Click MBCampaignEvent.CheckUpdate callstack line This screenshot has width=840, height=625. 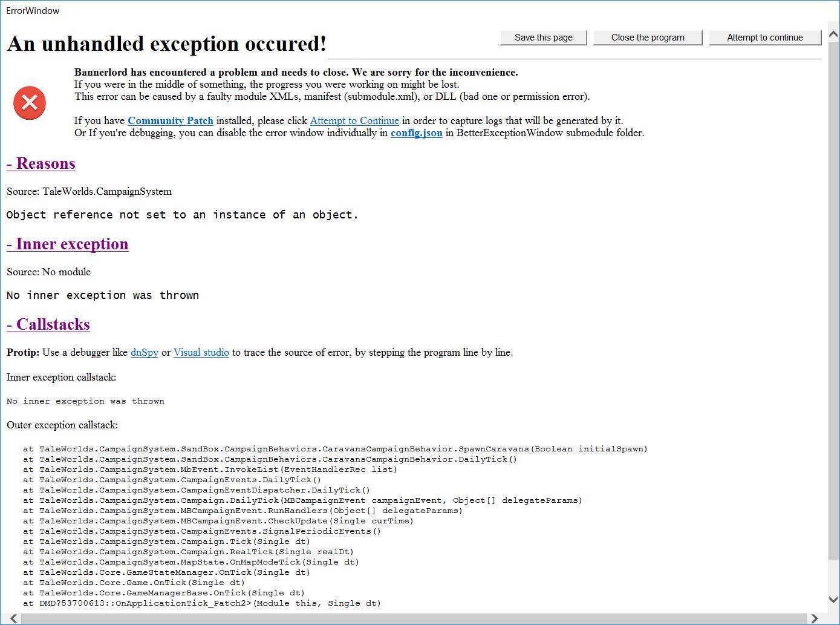[x=218, y=521]
